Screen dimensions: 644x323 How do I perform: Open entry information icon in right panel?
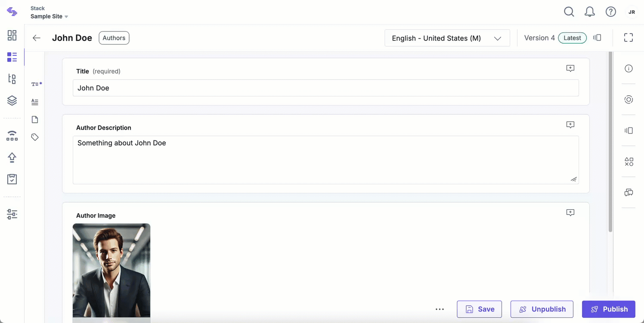[x=629, y=68]
